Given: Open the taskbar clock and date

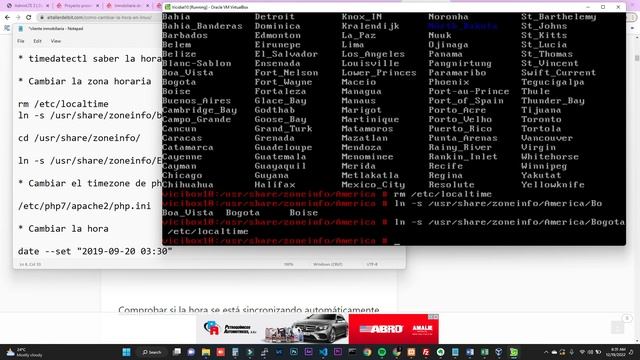Looking at the screenshot, I should tap(616, 352).
